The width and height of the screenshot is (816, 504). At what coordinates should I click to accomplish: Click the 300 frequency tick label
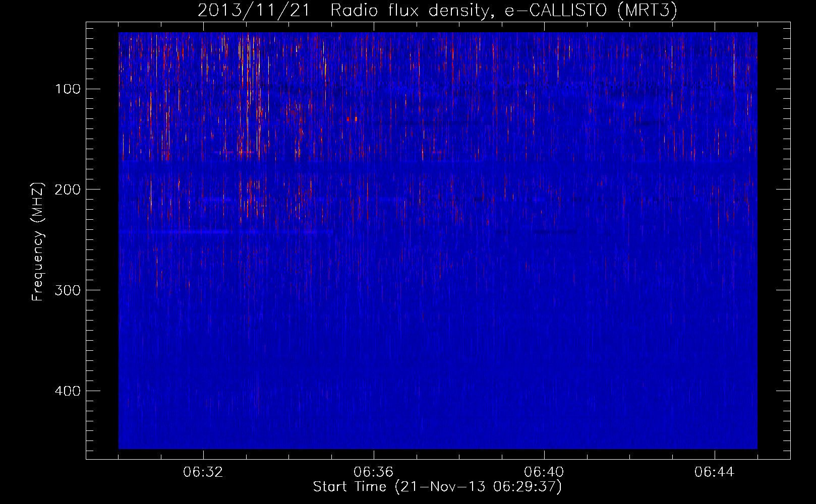point(68,290)
